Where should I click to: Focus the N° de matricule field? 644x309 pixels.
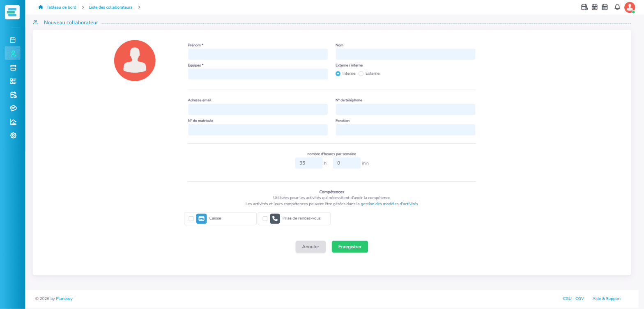[x=258, y=130]
